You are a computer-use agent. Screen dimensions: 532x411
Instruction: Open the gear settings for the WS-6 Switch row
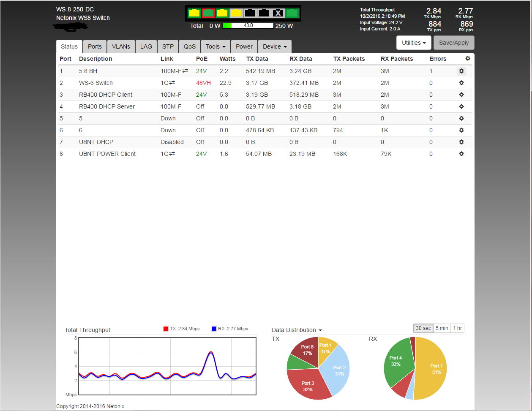click(461, 83)
